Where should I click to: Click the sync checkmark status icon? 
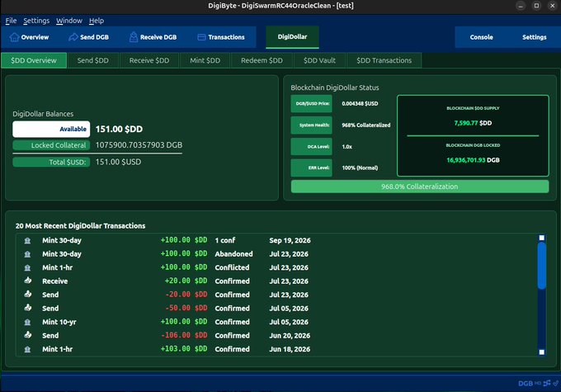point(555,383)
